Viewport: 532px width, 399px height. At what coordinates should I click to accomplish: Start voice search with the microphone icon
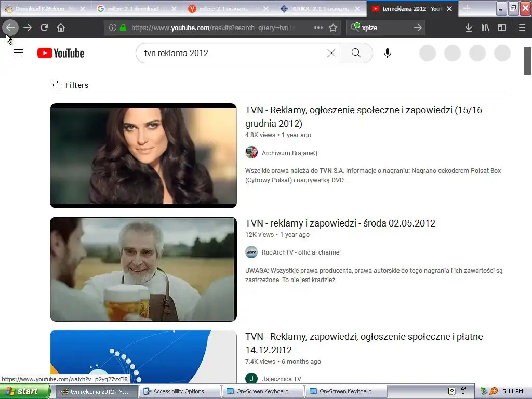(388, 53)
